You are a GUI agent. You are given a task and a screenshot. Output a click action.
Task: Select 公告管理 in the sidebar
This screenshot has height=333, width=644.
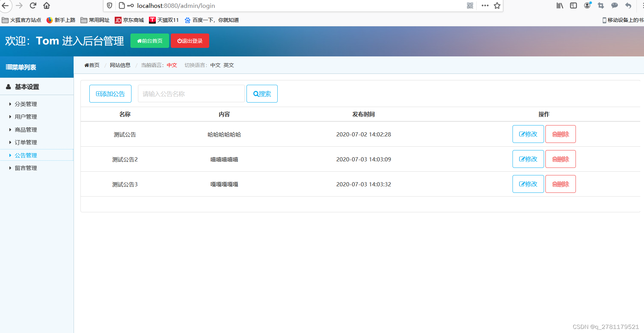(26, 155)
